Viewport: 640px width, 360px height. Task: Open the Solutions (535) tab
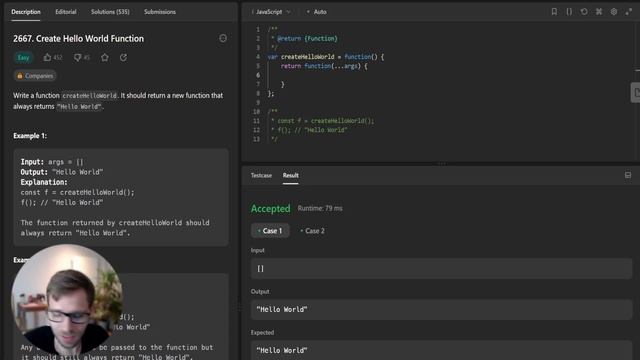pos(110,12)
